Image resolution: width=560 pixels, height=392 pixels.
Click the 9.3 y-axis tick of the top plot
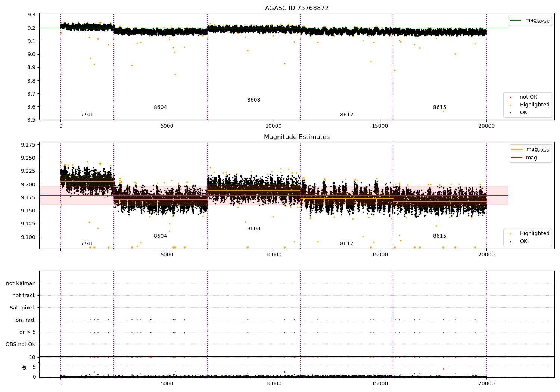[x=32, y=15]
